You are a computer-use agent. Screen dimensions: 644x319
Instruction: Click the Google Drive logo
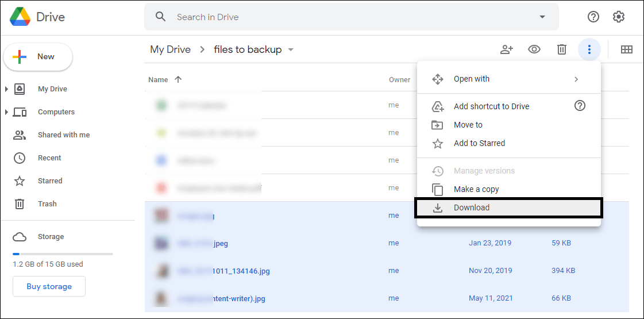[x=21, y=17]
